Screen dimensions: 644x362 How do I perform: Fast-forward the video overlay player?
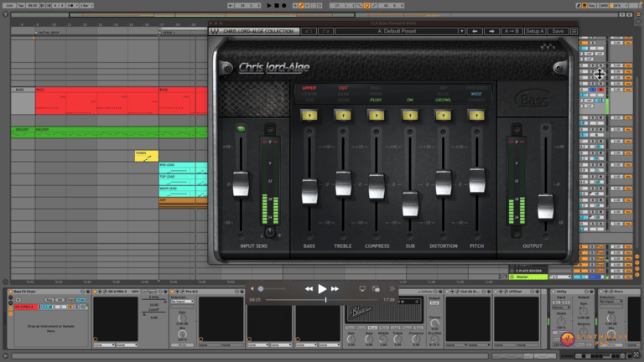point(335,289)
